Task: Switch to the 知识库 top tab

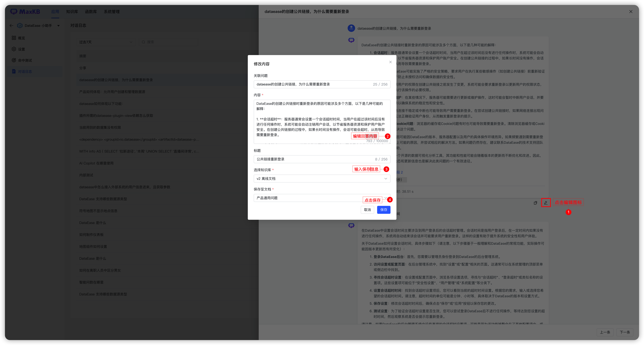Action: (x=72, y=12)
